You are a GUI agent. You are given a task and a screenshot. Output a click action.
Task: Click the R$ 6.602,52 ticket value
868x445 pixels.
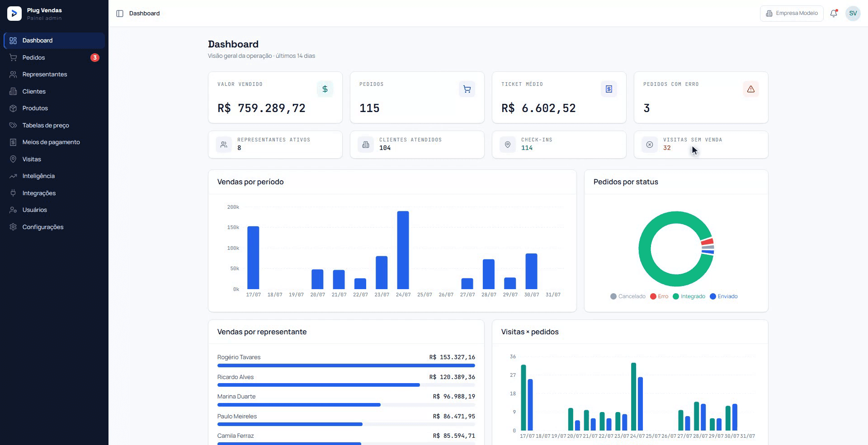(x=538, y=108)
